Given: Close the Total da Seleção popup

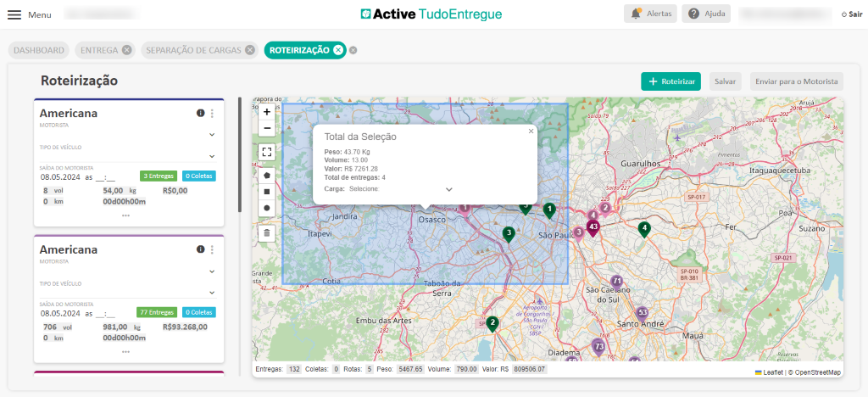Looking at the screenshot, I should [531, 131].
